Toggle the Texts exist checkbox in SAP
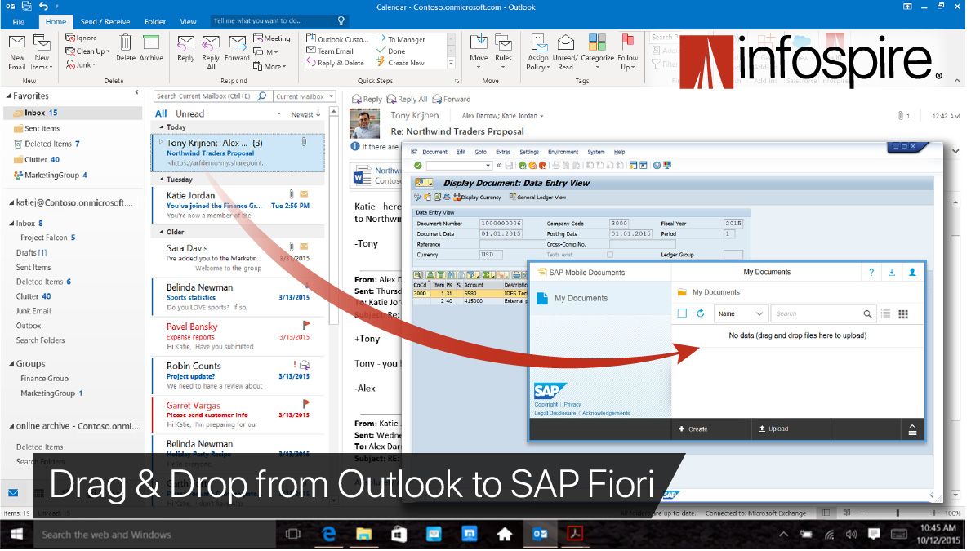 tap(609, 255)
